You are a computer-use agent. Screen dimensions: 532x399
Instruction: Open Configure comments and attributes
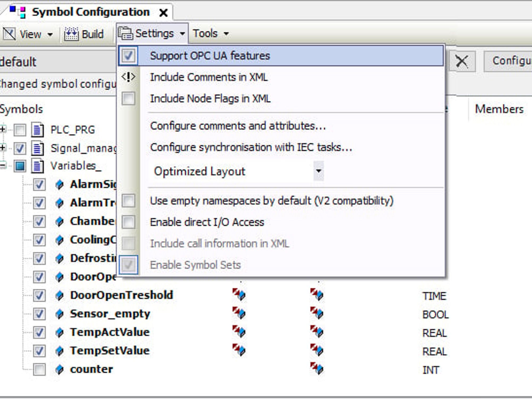(x=238, y=126)
